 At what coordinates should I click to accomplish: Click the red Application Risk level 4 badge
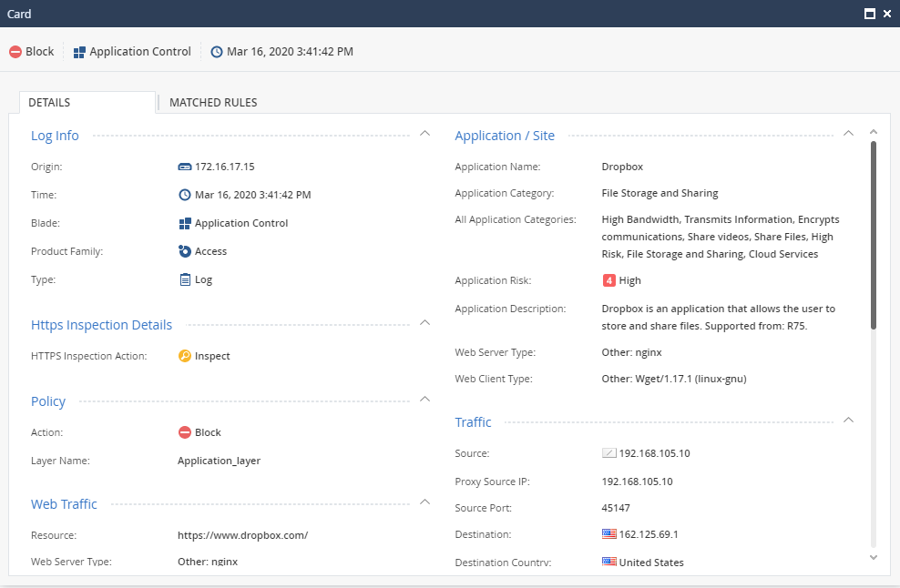tap(609, 280)
